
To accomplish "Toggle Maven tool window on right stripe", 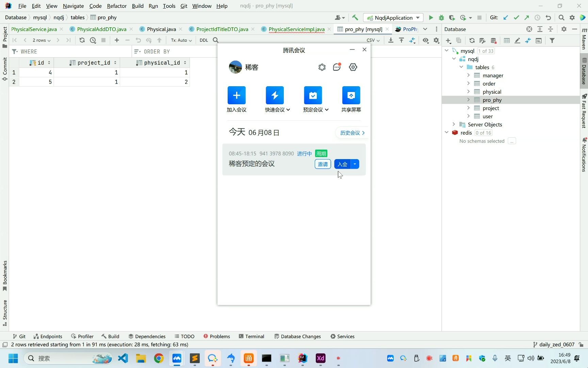I will (584, 39).
